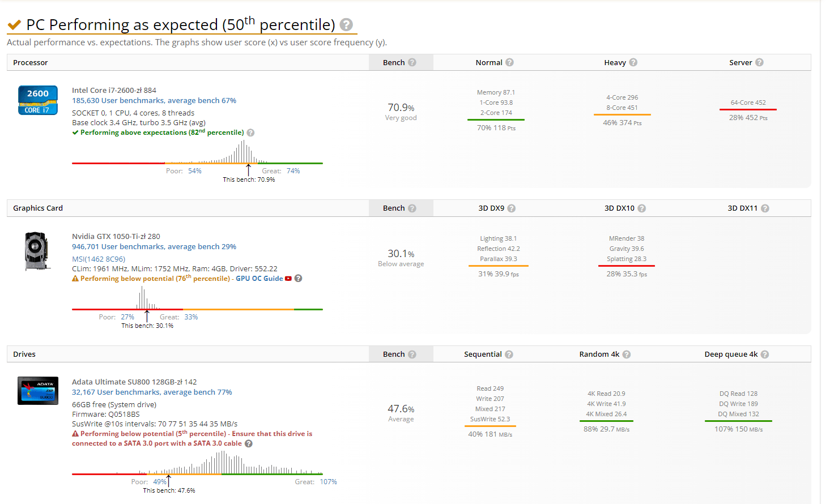Open help icon next to Processor Bench
The image size is (834, 504).
412,62
